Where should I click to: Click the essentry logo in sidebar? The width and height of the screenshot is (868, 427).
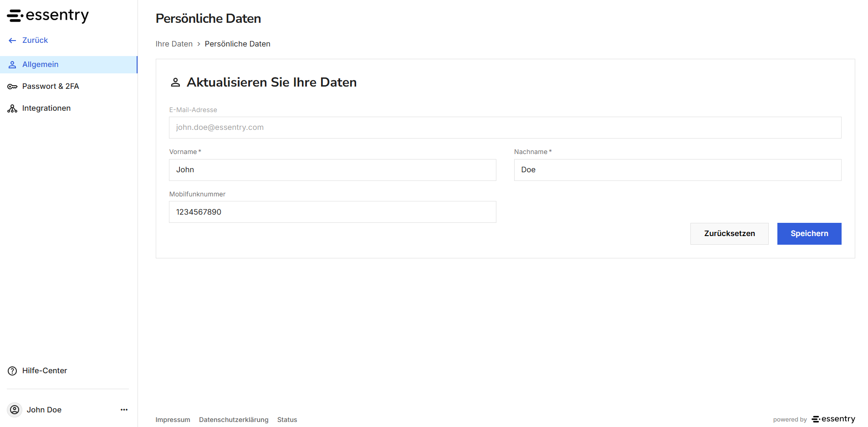click(48, 15)
